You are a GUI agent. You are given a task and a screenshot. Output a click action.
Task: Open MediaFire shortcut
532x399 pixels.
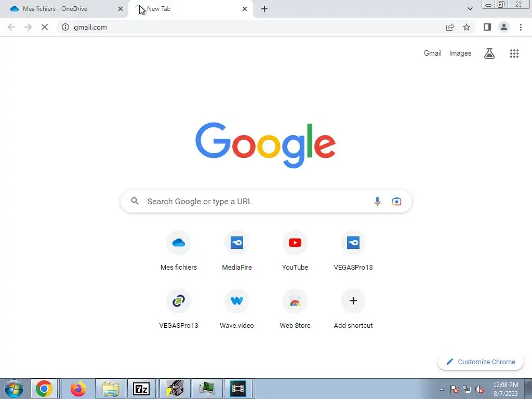click(x=237, y=250)
